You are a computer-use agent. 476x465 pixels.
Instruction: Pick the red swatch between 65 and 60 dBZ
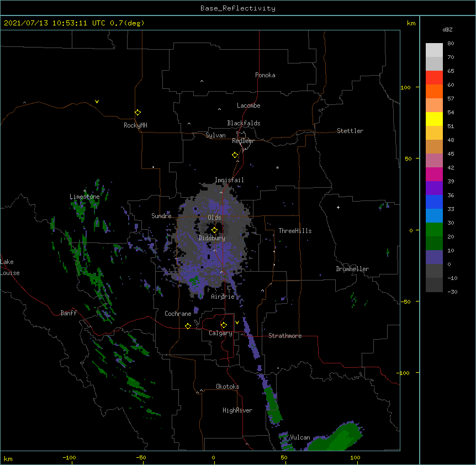coord(434,78)
